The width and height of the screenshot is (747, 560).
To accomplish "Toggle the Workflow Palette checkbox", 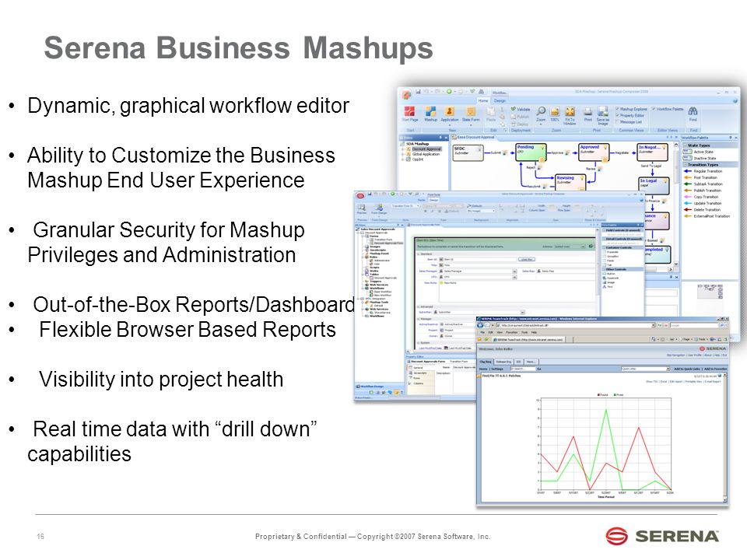I will coord(653,109).
